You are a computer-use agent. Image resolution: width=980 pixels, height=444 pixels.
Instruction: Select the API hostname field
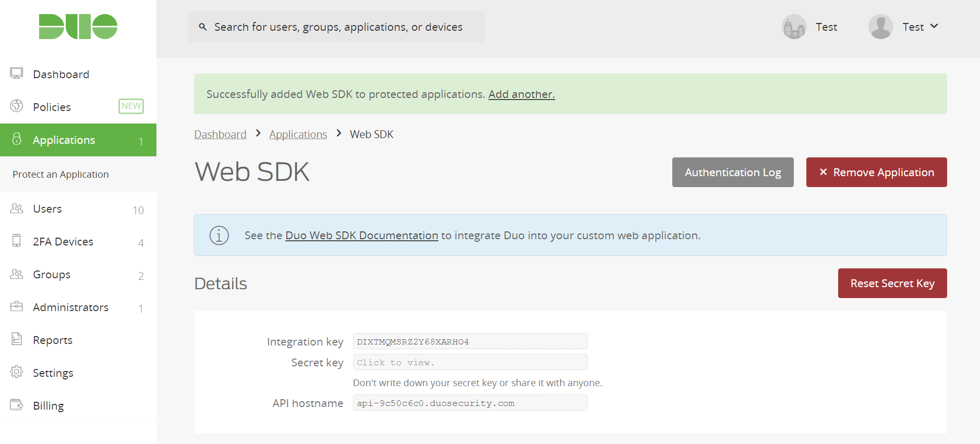[x=470, y=403]
